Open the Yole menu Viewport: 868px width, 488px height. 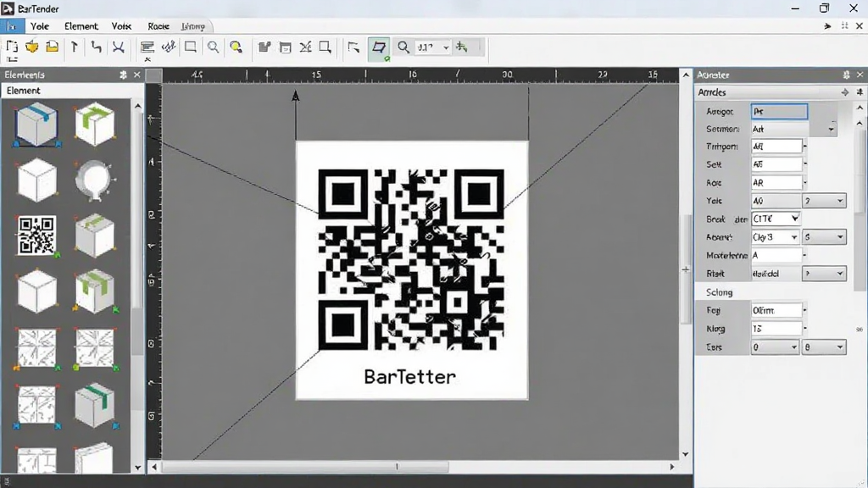click(x=40, y=26)
